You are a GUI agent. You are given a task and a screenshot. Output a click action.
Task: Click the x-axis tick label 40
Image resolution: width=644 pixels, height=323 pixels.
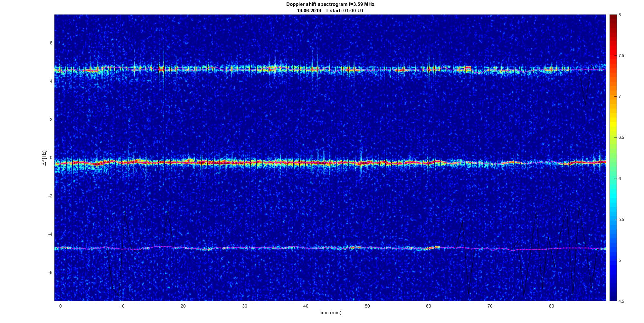pos(306,306)
